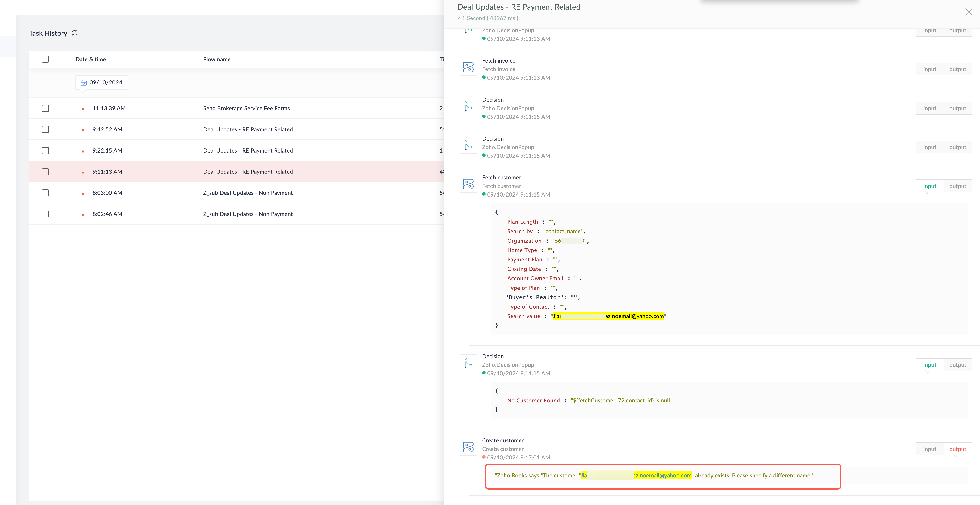Open the 8:03:00 AM Z_sub Deal Updates run
Image resolution: width=980 pixels, height=505 pixels.
[x=248, y=193]
